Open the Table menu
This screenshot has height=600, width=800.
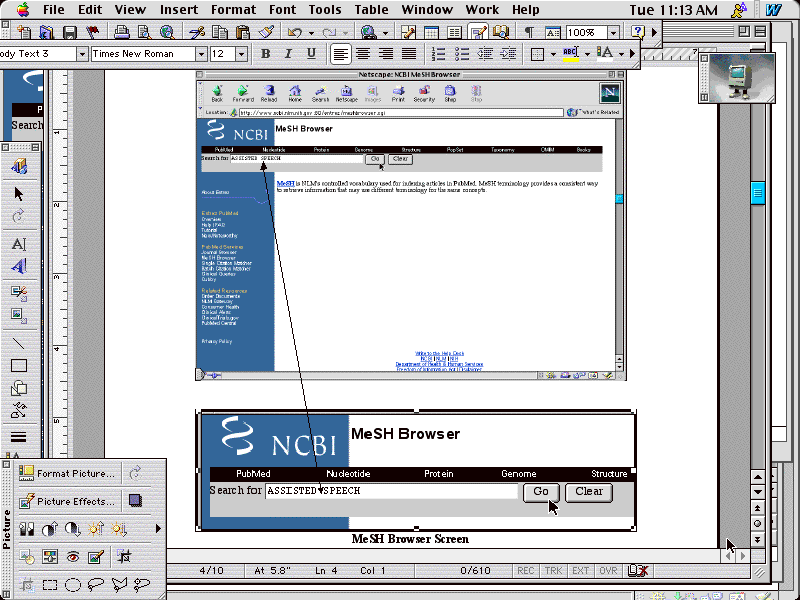point(371,10)
